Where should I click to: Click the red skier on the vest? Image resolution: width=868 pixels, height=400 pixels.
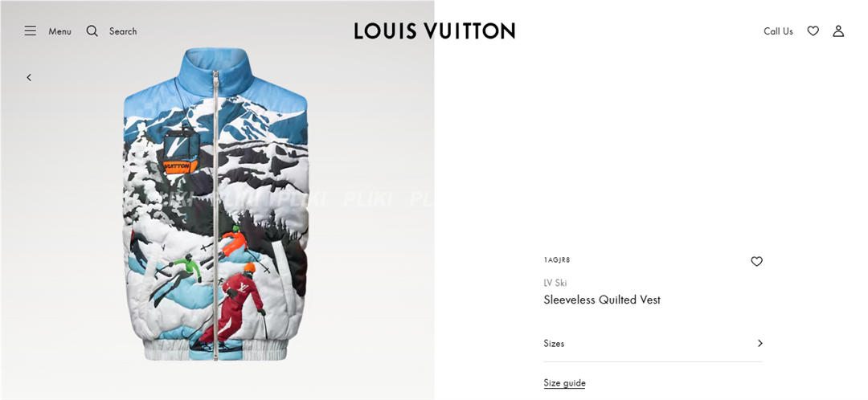click(235, 307)
